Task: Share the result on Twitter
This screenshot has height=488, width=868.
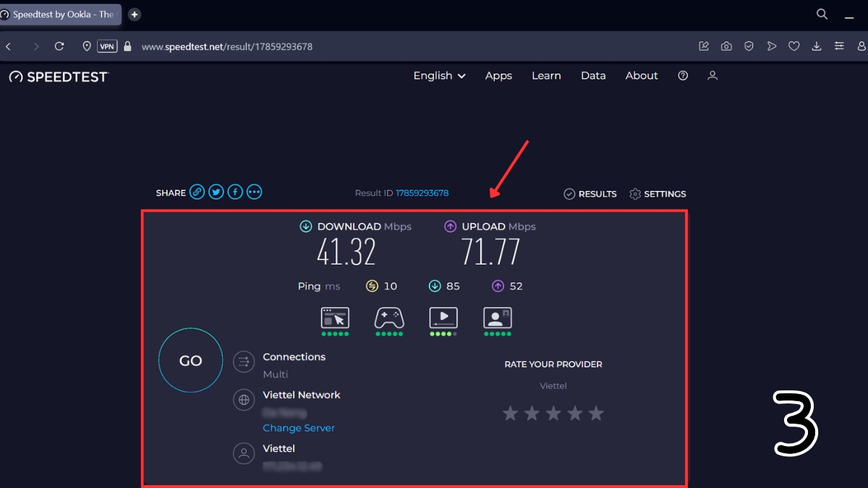Action: (x=216, y=192)
